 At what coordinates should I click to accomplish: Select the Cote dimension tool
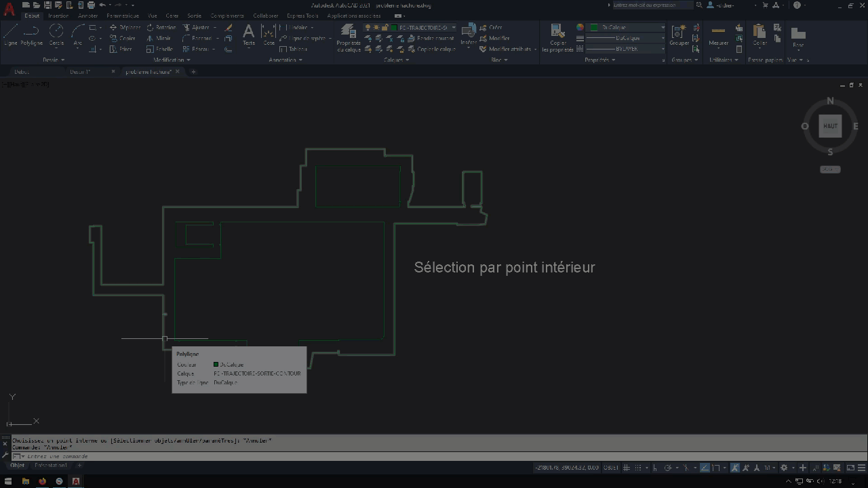pyautogui.click(x=269, y=34)
